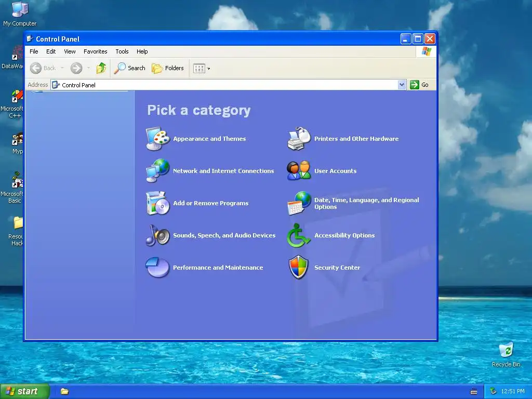This screenshot has width=532, height=399.
Task: Open the File menu
Action: [x=34, y=51]
